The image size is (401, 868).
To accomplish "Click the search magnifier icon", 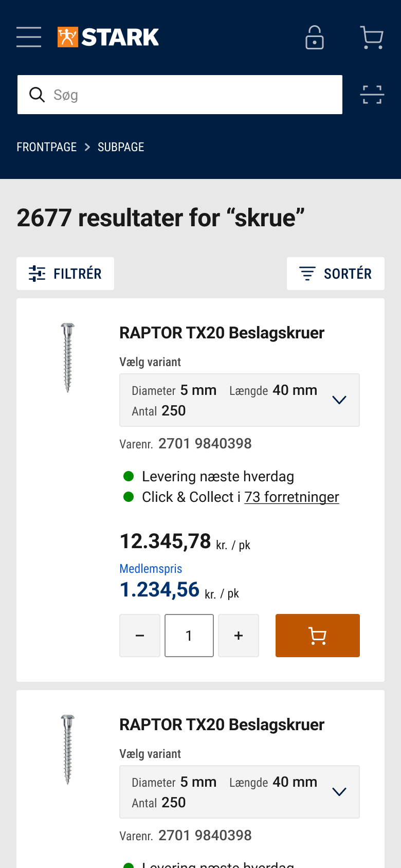I will [x=37, y=95].
